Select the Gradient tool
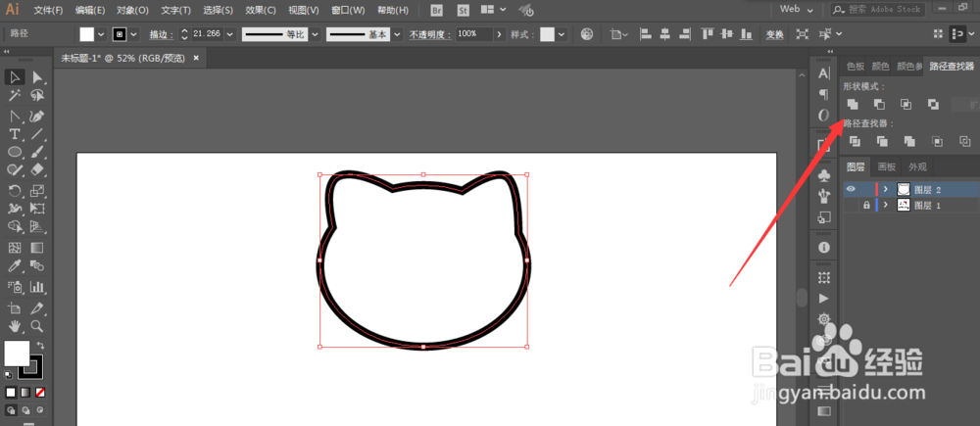This screenshot has width=980, height=426. click(37, 248)
